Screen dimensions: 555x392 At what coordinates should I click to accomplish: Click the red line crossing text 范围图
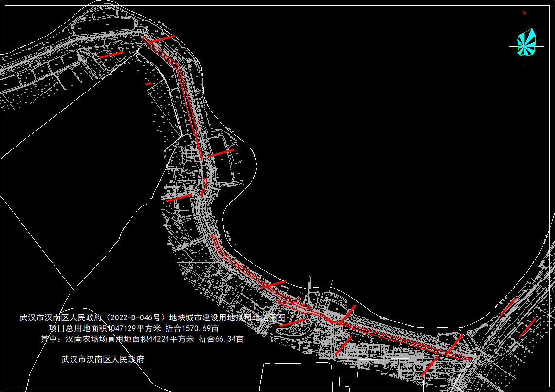click(x=292, y=322)
